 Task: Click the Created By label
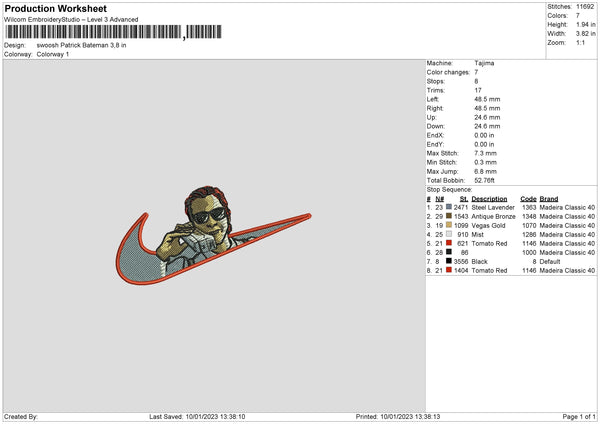[x=21, y=417]
